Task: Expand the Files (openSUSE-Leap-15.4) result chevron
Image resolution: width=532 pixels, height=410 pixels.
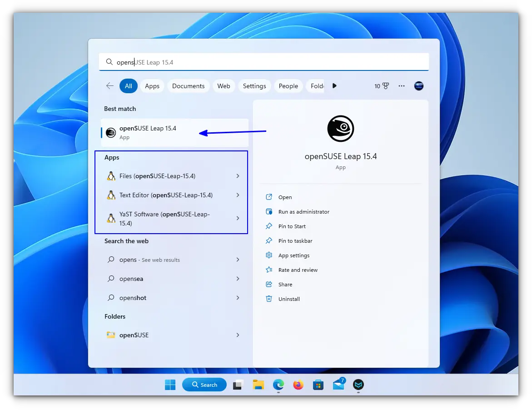Action: pyautogui.click(x=238, y=176)
